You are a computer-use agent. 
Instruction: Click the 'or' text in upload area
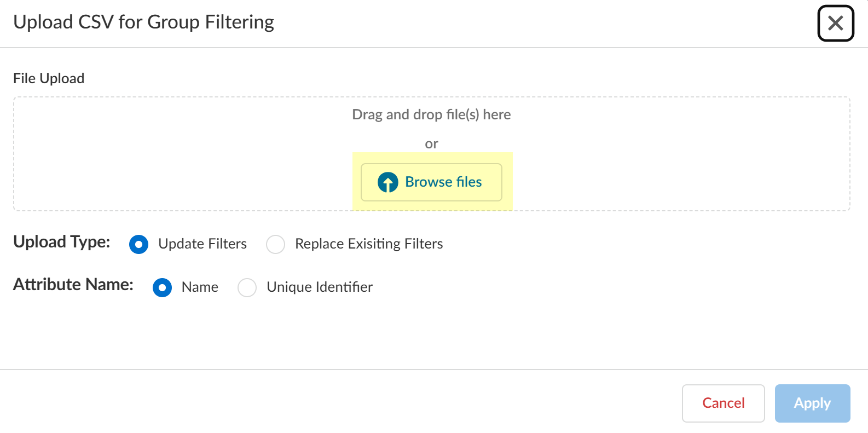click(431, 144)
